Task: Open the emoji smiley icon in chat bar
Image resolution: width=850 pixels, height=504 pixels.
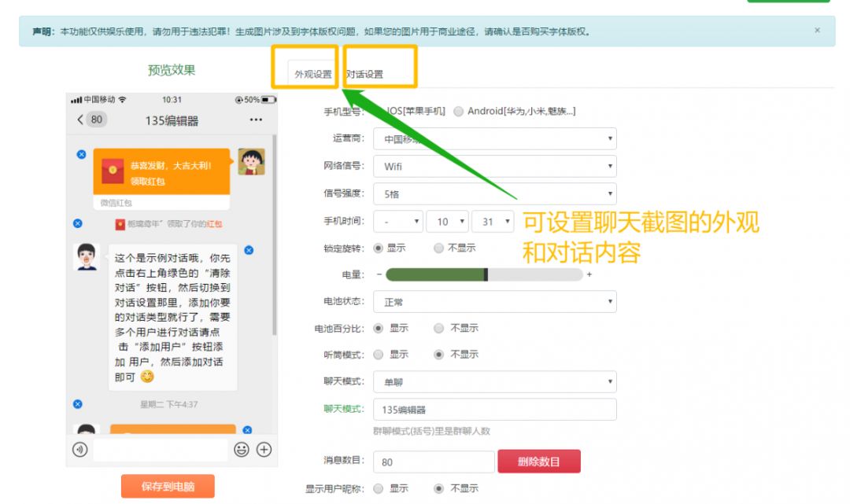Action: pos(242,449)
